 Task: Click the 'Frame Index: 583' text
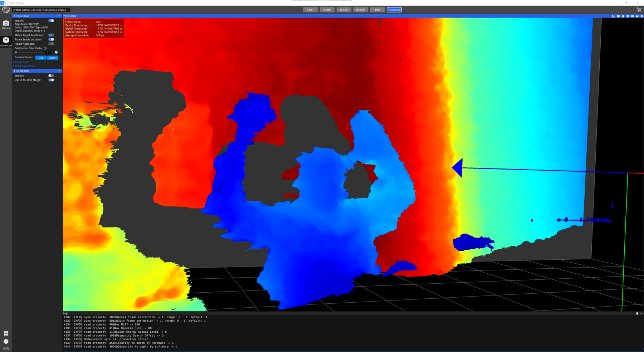click(x=83, y=22)
